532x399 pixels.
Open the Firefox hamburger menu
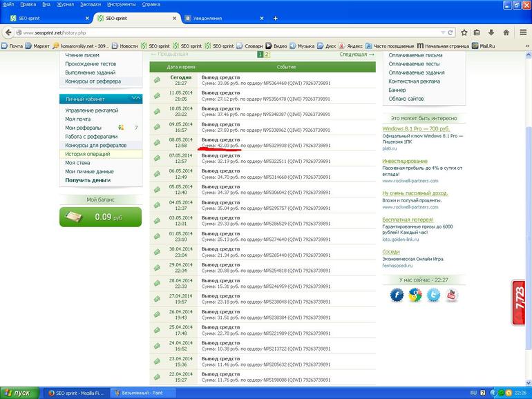pyautogui.click(x=521, y=32)
